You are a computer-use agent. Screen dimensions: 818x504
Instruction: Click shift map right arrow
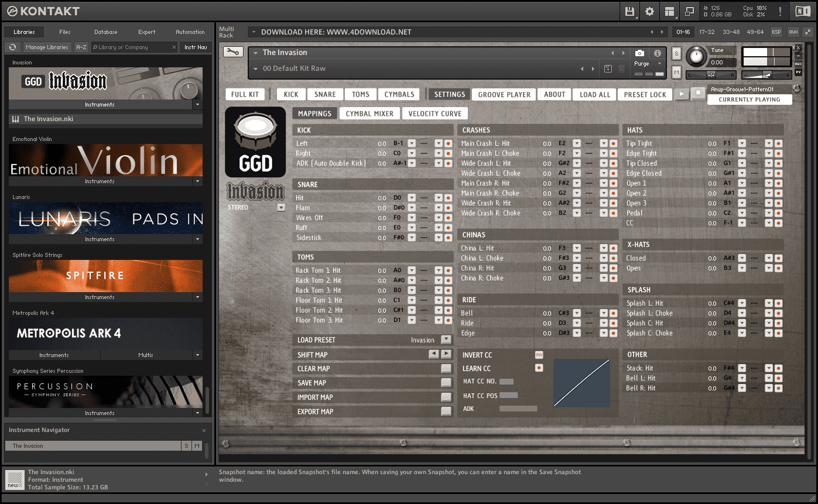[446, 354]
